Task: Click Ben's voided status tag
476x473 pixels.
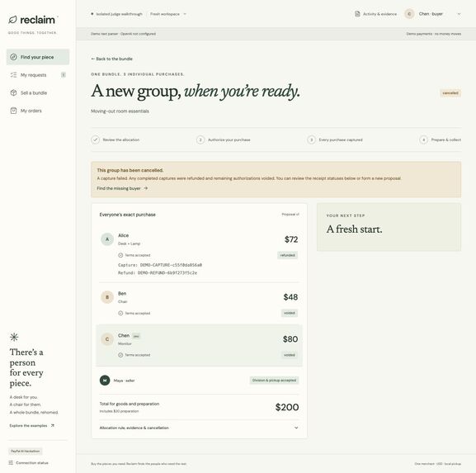Action: point(290,313)
